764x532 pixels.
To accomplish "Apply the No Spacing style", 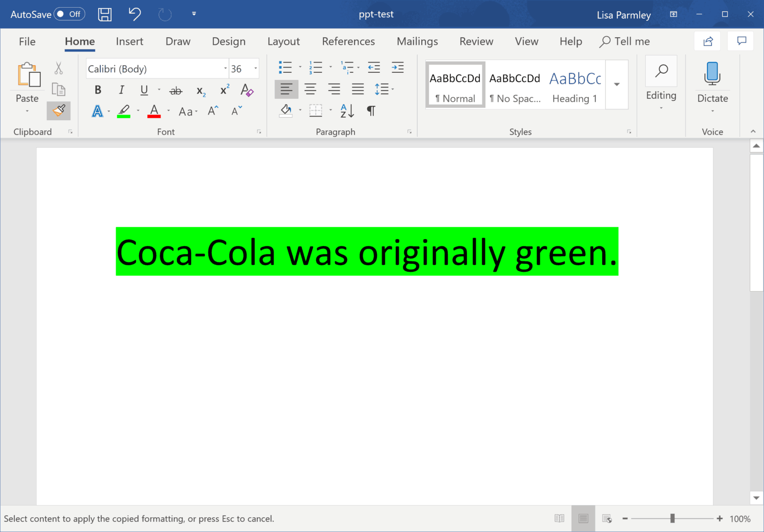I will pyautogui.click(x=515, y=85).
